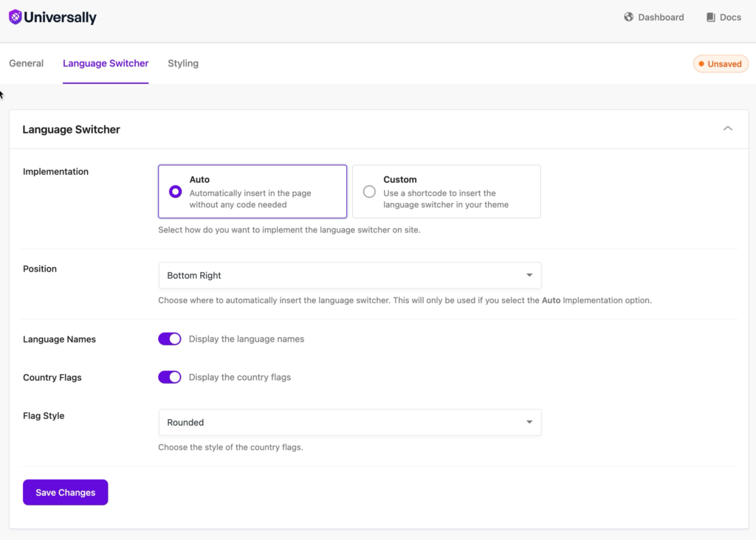Click the 'Choose the style of the country flags.' text
The width and height of the screenshot is (756, 540).
(x=230, y=448)
